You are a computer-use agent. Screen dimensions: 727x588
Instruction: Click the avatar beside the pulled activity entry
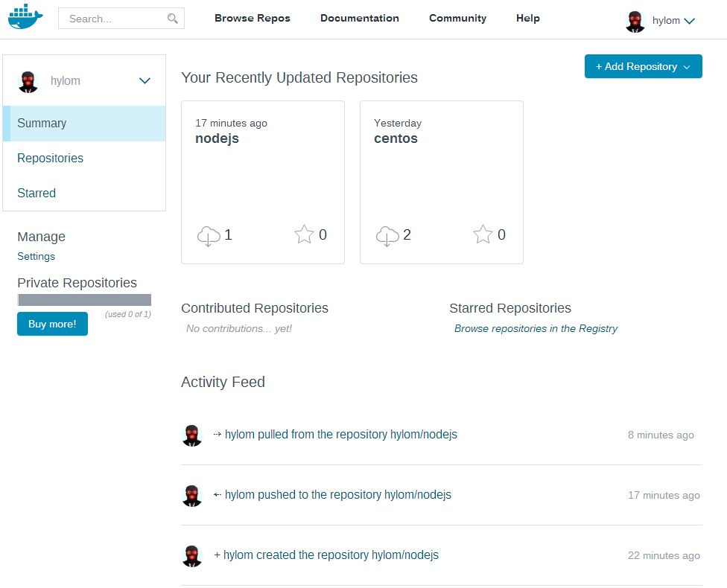click(192, 435)
